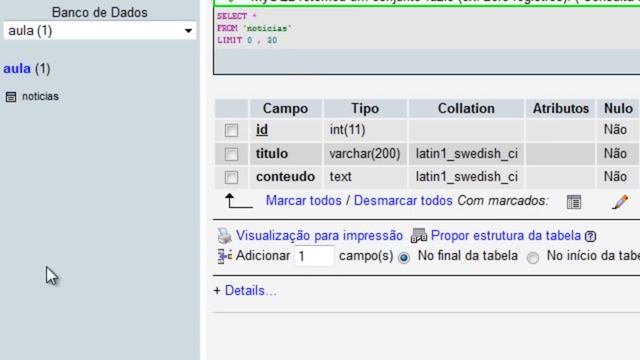Click the Não value in titulo row
This screenshot has height=360, width=640.
pyautogui.click(x=615, y=153)
